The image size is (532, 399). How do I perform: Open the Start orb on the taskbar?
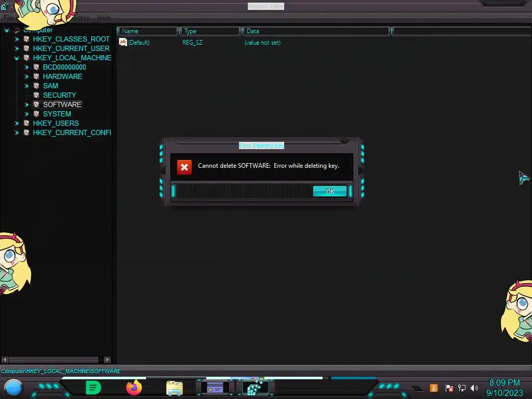click(14, 388)
